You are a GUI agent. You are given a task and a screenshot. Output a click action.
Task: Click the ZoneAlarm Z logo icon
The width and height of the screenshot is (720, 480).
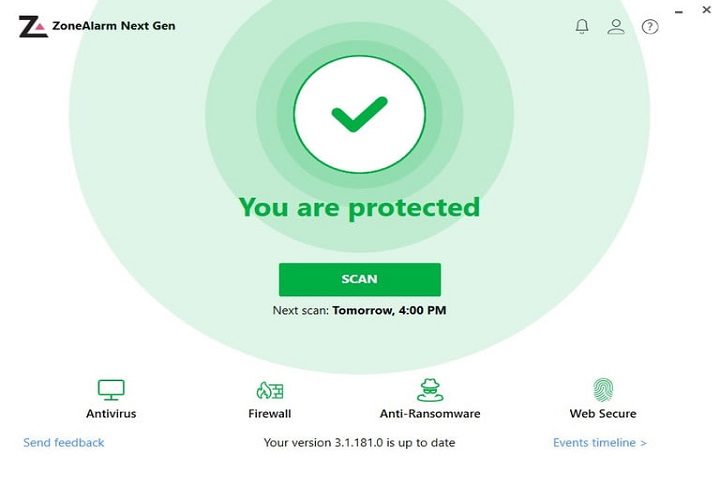(33, 27)
